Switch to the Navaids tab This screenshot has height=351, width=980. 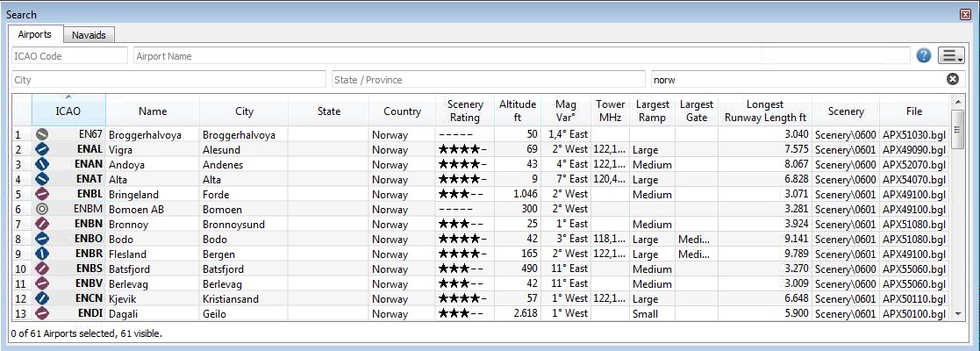(x=89, y=35)
